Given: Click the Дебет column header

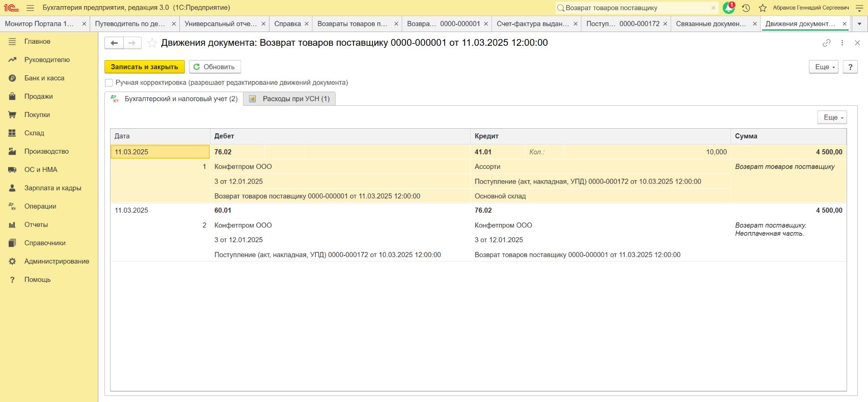Looking at the screenshot, I should point(340,136).
